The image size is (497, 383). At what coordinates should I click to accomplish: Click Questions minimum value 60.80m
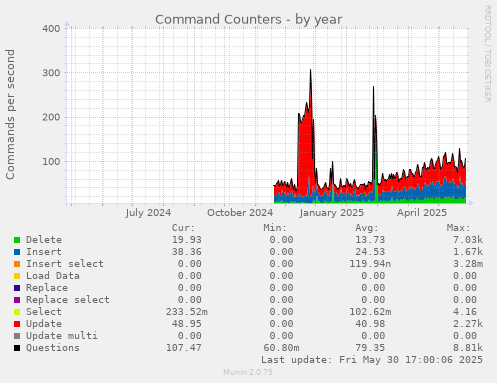(281, 348)
